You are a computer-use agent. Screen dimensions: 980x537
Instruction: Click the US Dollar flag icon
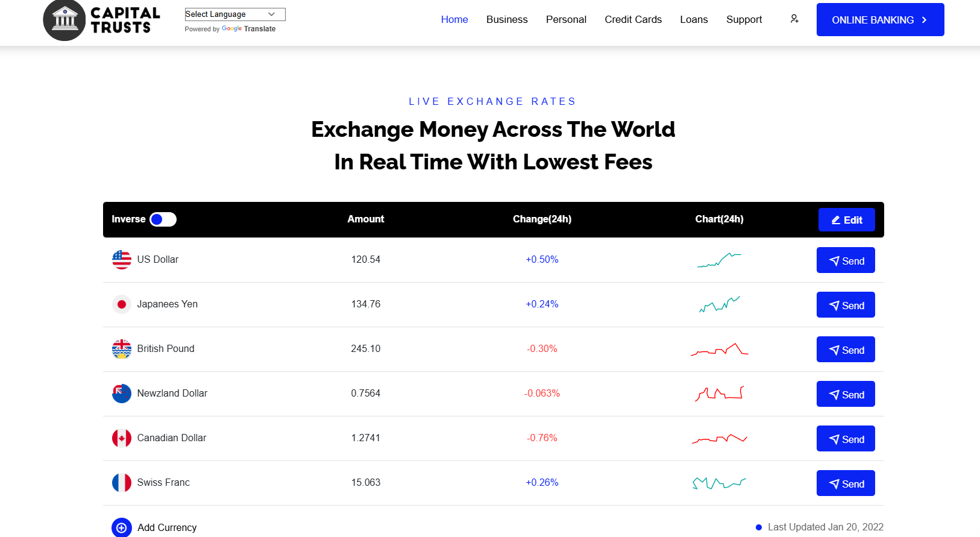click(x=122, y=260)
